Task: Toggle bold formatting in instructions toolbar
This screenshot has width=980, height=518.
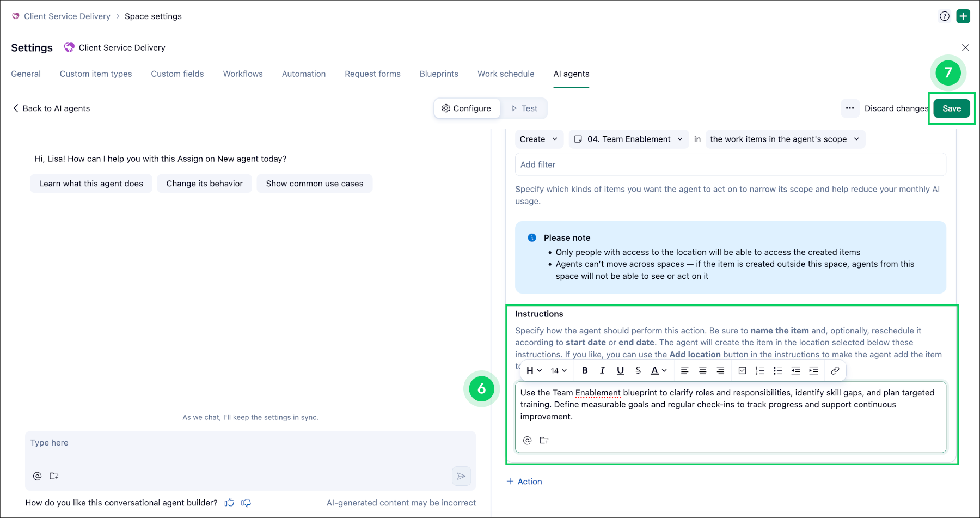Action: (585, 370)
